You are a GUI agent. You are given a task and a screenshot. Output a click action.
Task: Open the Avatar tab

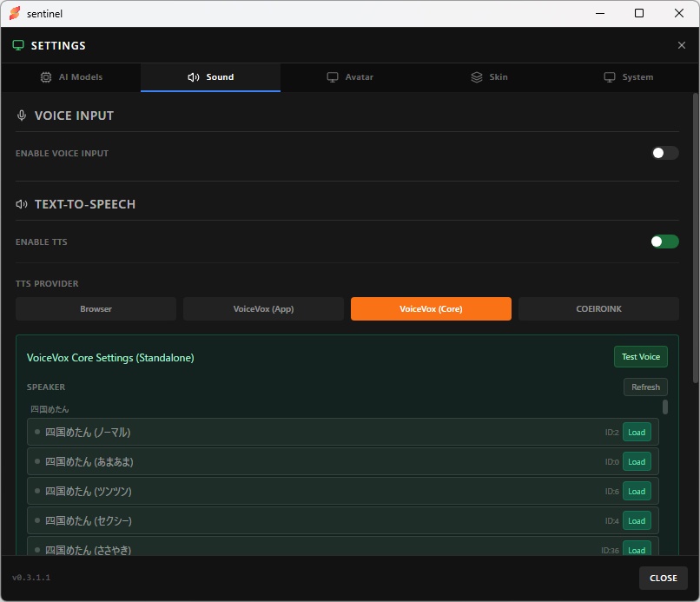[350, 77]
